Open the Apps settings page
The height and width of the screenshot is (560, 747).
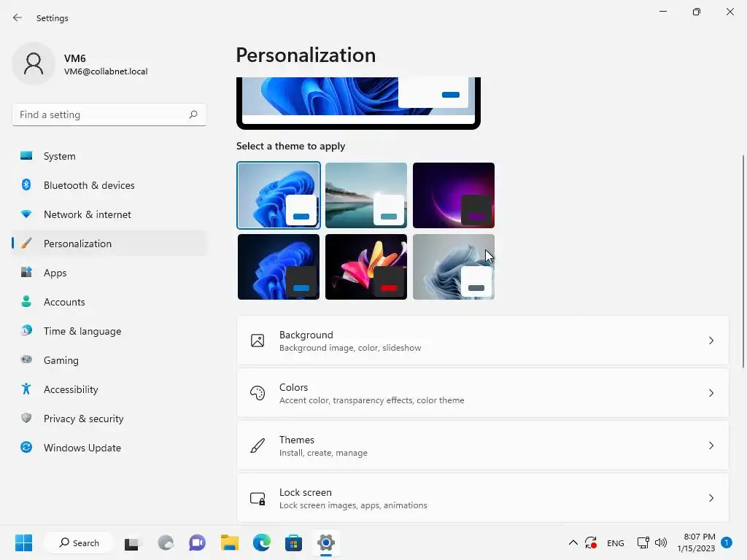[x=109, y=273]
